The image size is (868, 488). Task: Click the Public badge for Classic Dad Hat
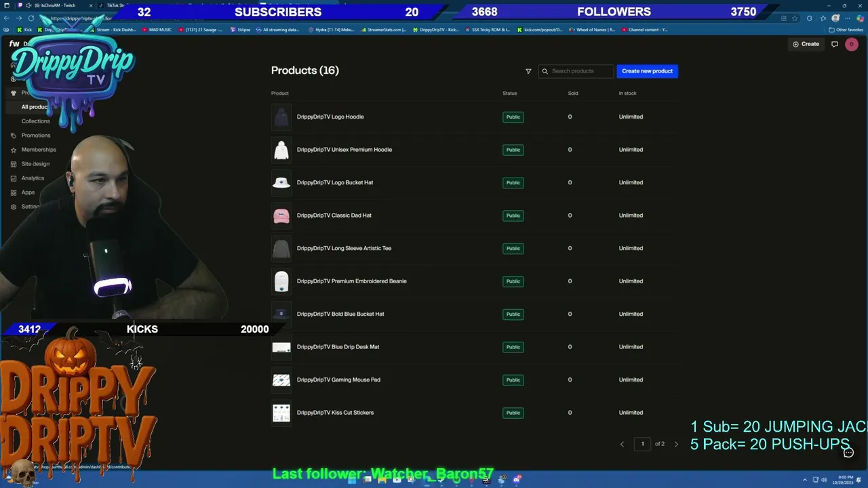(x=513, y=216)
